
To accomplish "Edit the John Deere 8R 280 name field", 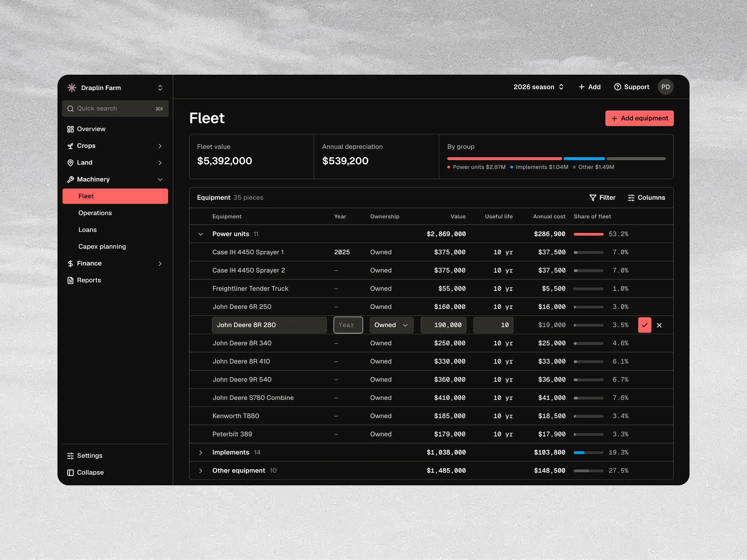I will tap(269, 325).
